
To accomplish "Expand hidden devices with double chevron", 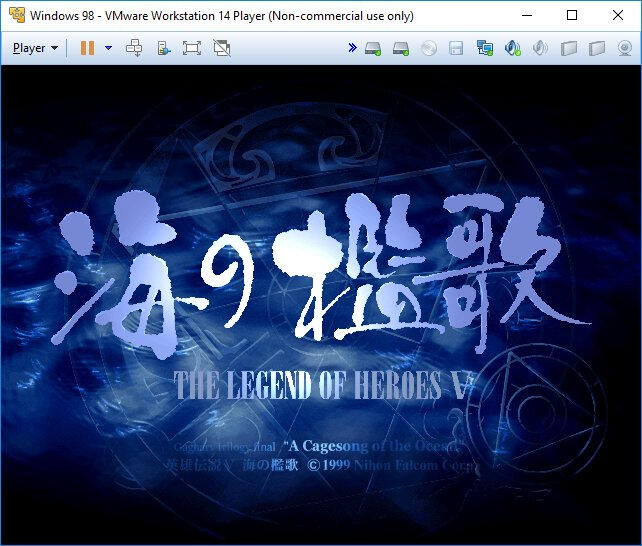I will pos(352,48).
